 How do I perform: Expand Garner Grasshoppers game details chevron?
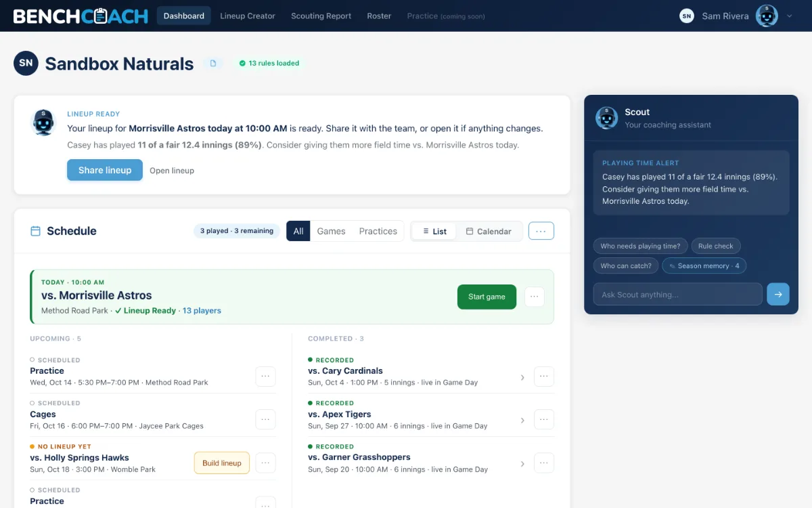pyautogui.click(x=522, y=464)
